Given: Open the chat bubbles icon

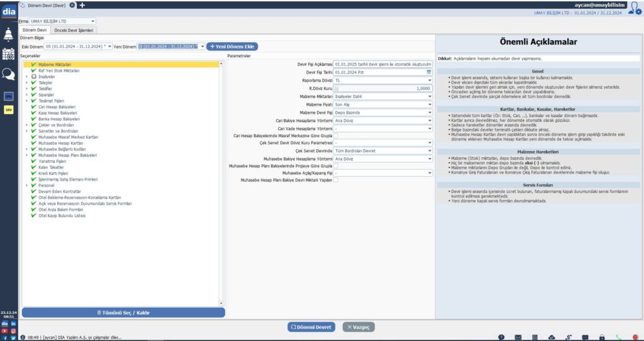Looking at the screenshot, I should click(8, 74).
